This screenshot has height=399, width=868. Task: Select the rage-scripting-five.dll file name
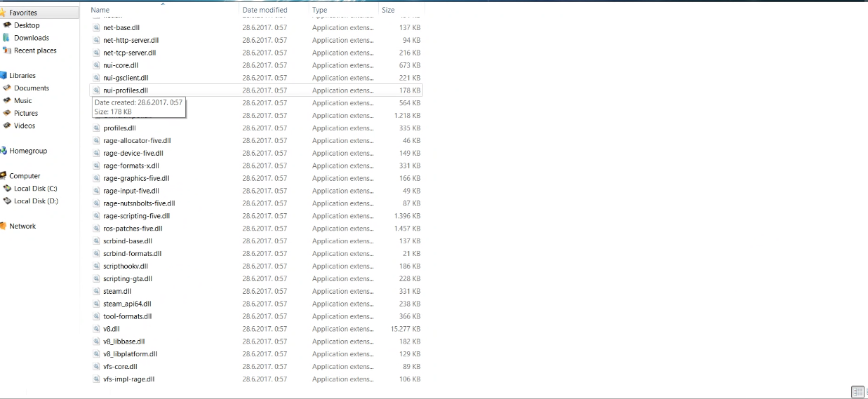[136, 216]
